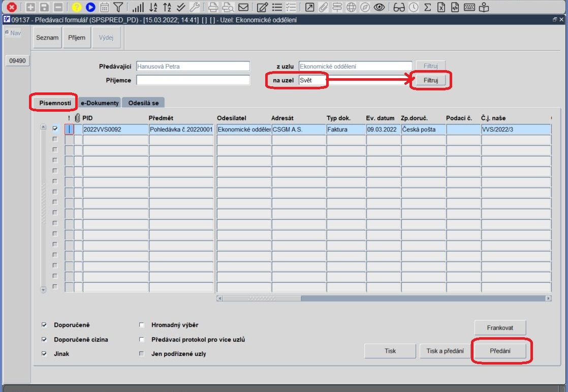
Task: Switch to the Písemnosti tab
Action: click(x=55, y=103)
